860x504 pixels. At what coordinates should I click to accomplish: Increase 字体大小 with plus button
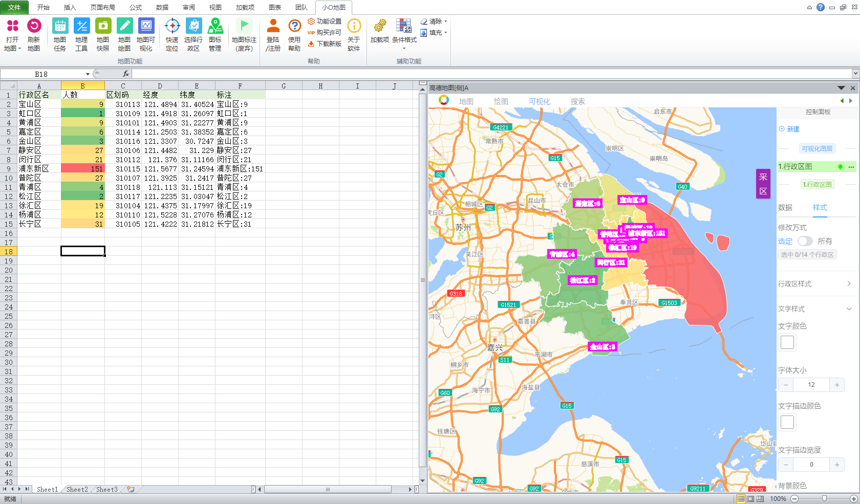[x=837, y=385]
